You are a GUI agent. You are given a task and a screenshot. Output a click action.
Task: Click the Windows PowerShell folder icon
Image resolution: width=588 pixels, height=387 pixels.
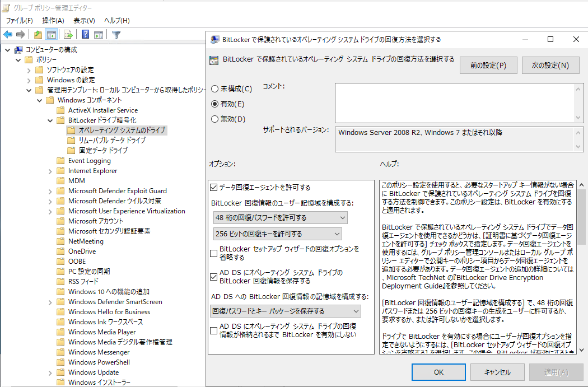[60, 362]
